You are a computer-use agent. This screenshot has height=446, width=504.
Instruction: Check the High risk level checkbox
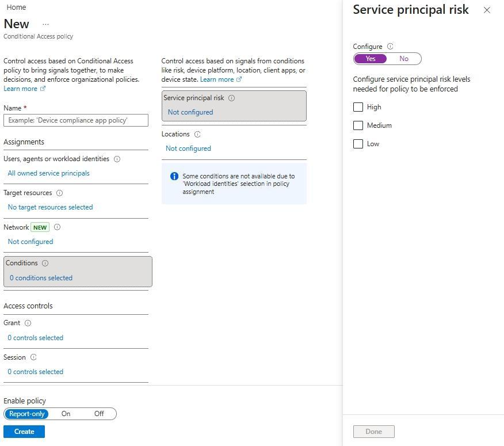358,107
